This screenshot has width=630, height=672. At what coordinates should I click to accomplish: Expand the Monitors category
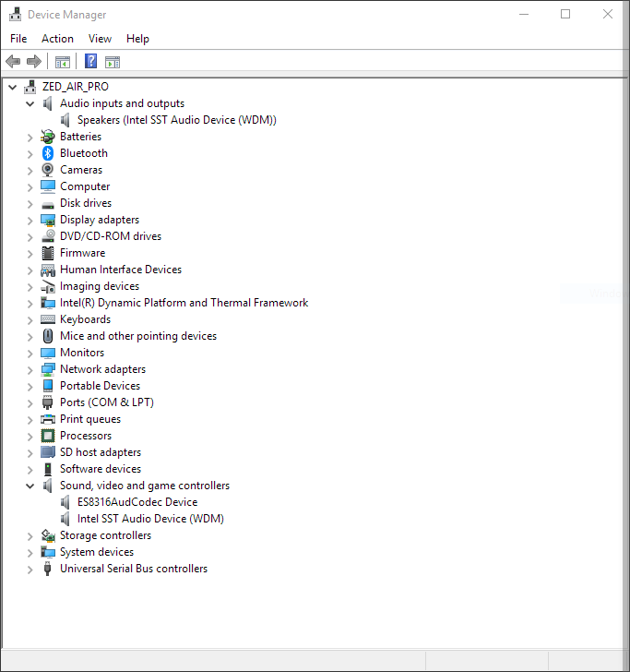coord(30,354)
